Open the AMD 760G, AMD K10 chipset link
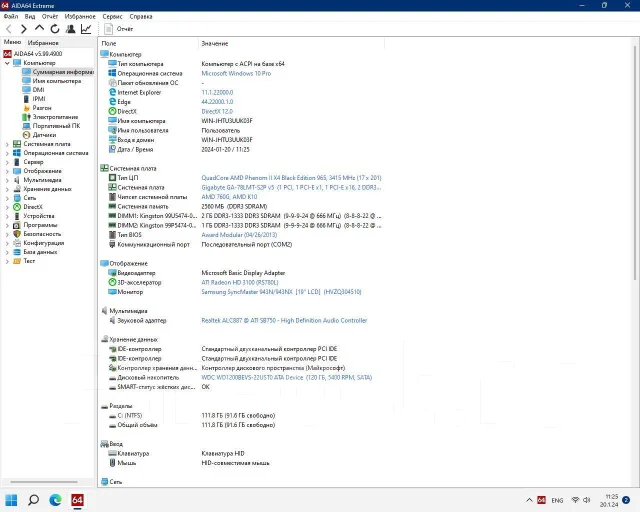The image size is (640, 512). click(229, 197)
